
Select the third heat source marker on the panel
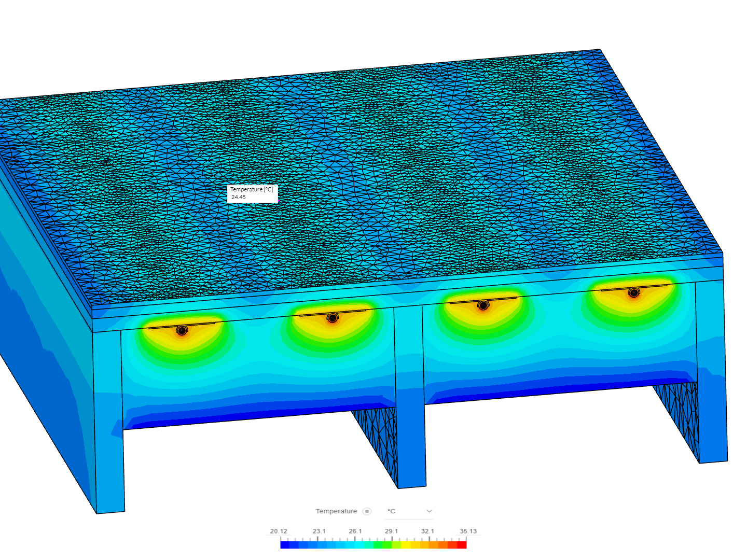pos(483,306)
